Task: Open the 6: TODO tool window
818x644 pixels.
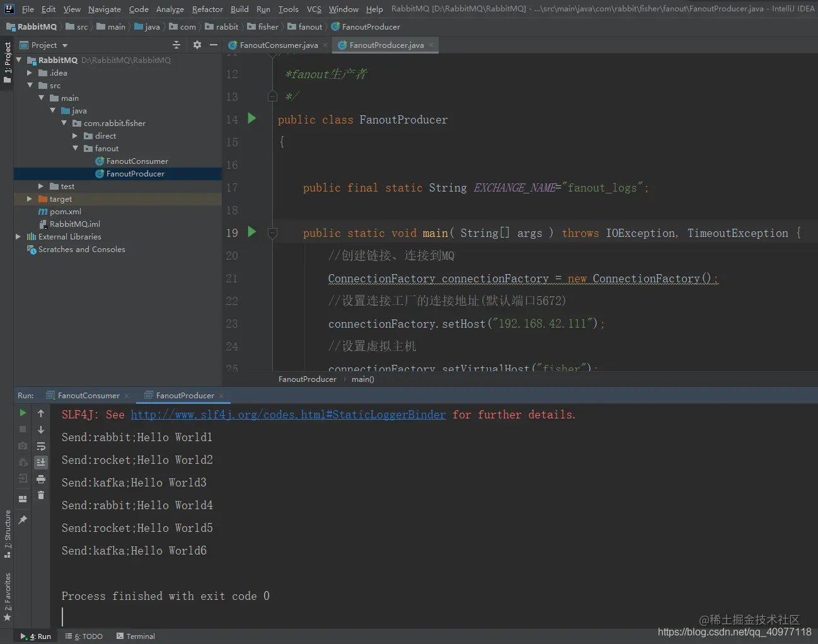Action: click(84, 636)
